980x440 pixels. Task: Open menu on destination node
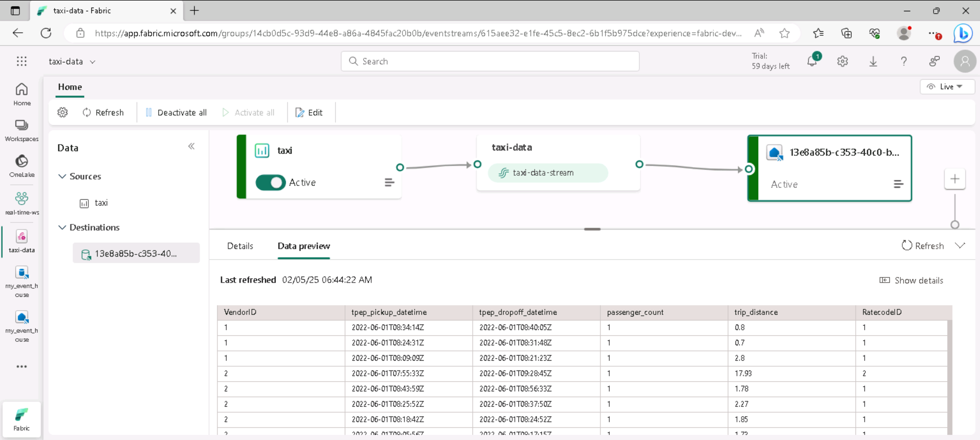pyautogui.click(x=898, y=184)
